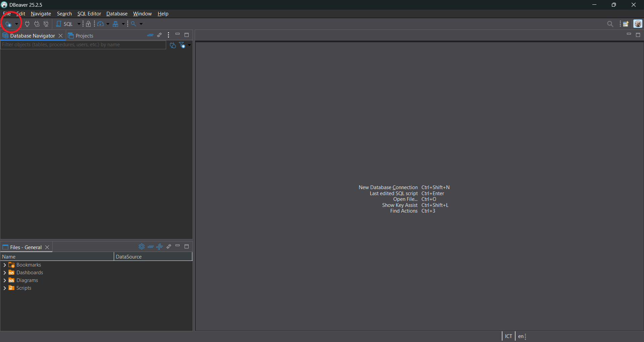This screenshot has width=644, height=342.
Task: Open a new SQL script editor
Action: (65, 24)
